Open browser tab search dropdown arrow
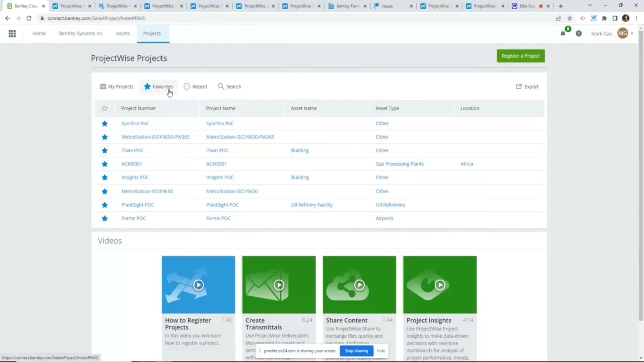Image resolution: width=644 pixels, height=362 pixels. 590,6
